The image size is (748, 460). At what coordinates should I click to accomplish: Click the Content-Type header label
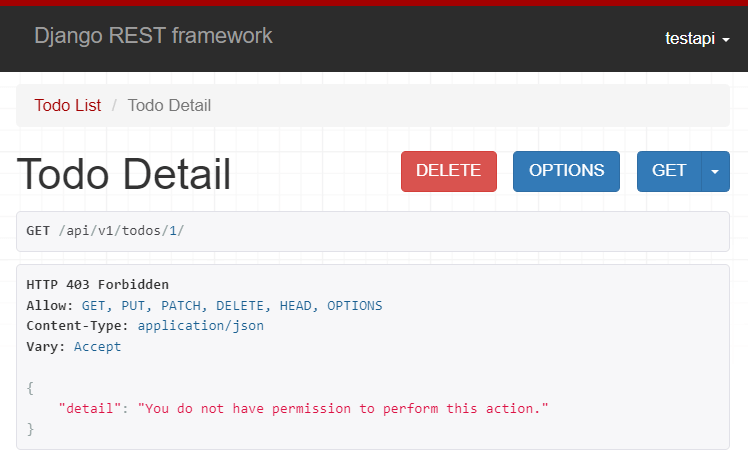78,326
